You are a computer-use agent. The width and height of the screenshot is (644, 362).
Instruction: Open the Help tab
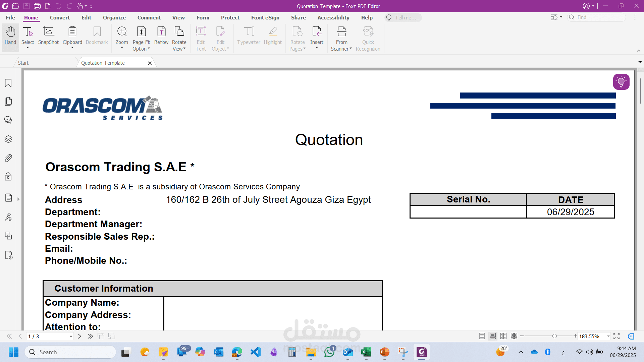[367, 17]
